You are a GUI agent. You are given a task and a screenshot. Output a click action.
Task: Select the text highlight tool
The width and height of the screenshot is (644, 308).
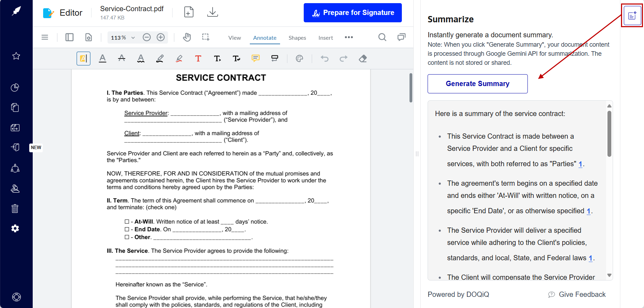click(x=84, y=59)
